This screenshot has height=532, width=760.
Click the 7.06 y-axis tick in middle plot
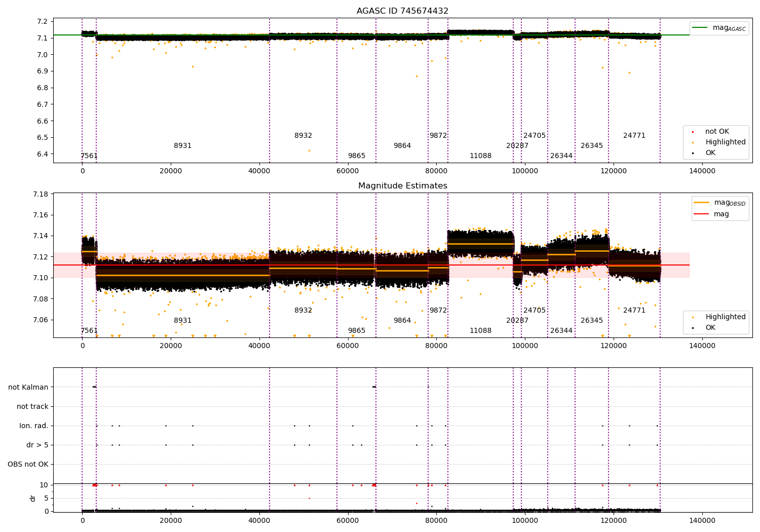click(41, 320)
